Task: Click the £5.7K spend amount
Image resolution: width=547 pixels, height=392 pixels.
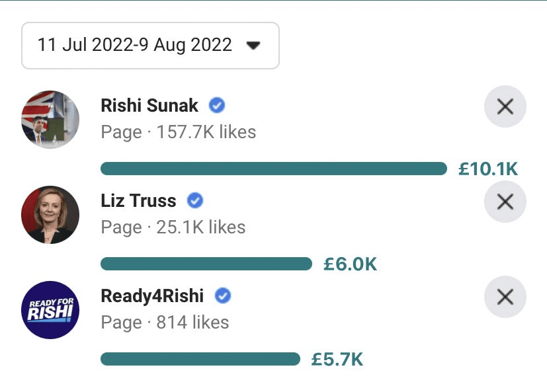Action: 337,360
